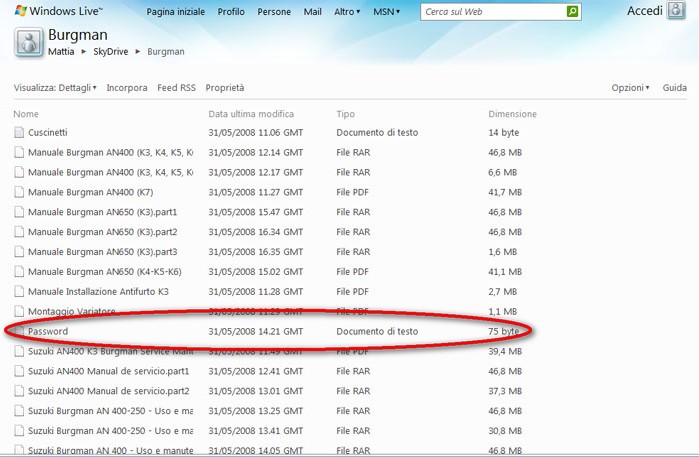Click the Burgman folder profile picture
Viewport: 699px width, 457px height.
tap(29, 42)
